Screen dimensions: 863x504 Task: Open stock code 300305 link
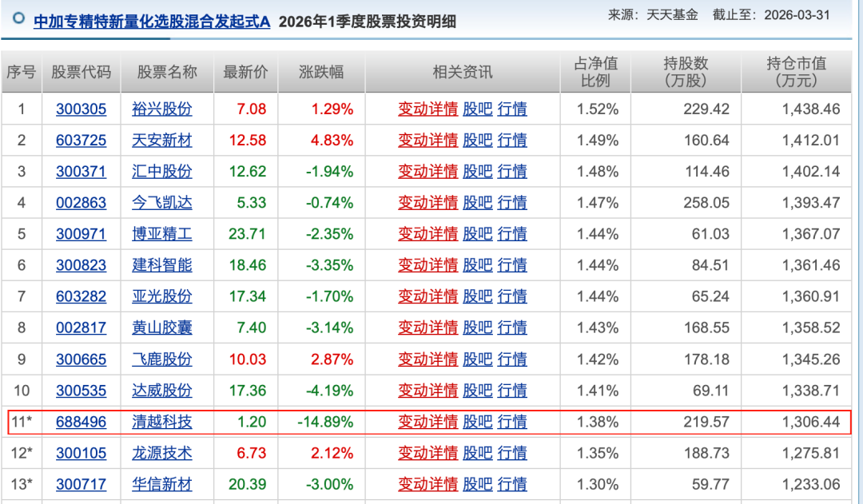coord(81,109)
